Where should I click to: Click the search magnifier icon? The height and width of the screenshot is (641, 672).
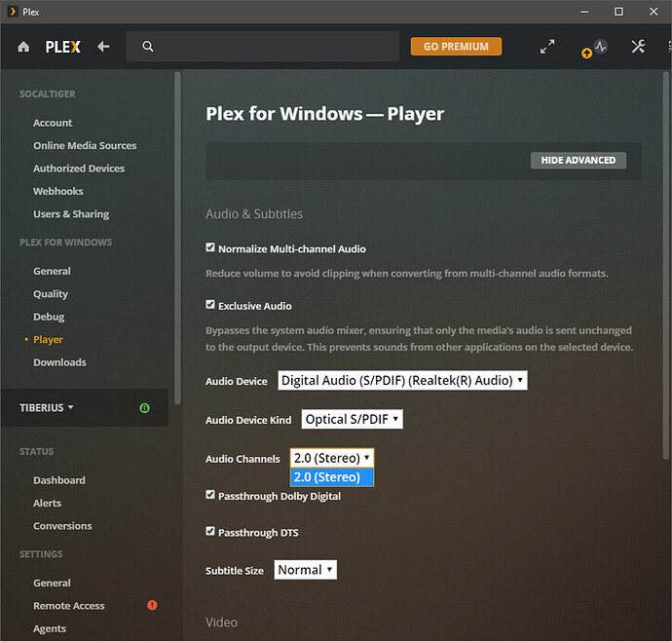pyautogui.click(x=148, y=47)
